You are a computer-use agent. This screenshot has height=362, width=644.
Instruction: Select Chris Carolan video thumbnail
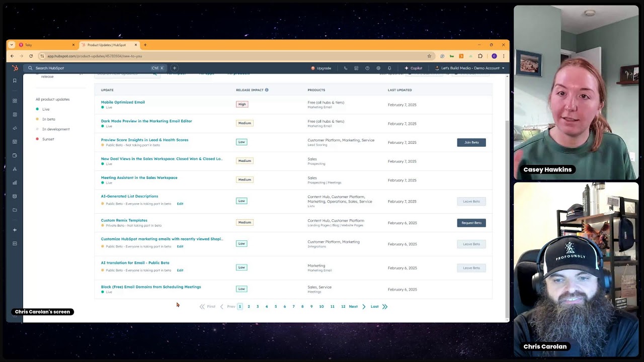coord(576,269)
